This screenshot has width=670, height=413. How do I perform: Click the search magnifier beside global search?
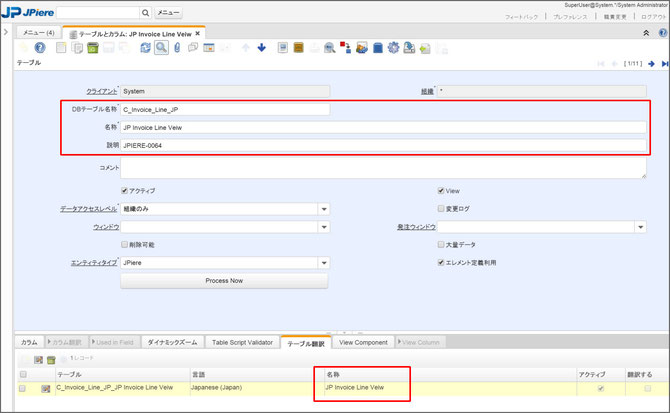pyautogui.click(x=145, y=13)
